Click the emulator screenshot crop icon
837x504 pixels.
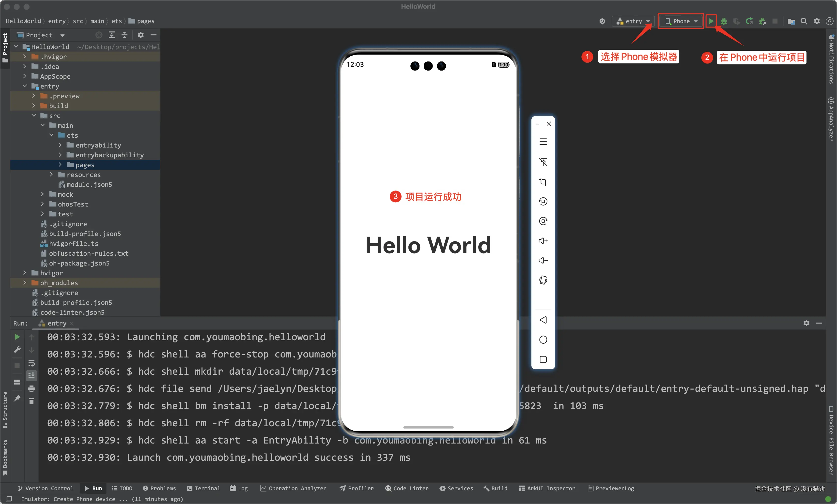543,182
